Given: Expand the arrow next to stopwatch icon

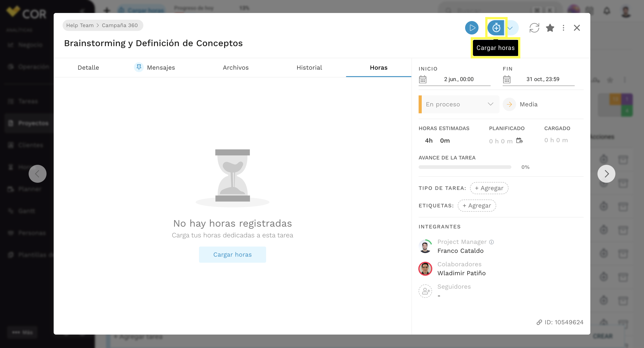Looking at the screenshot, I should tap(510, 28).
